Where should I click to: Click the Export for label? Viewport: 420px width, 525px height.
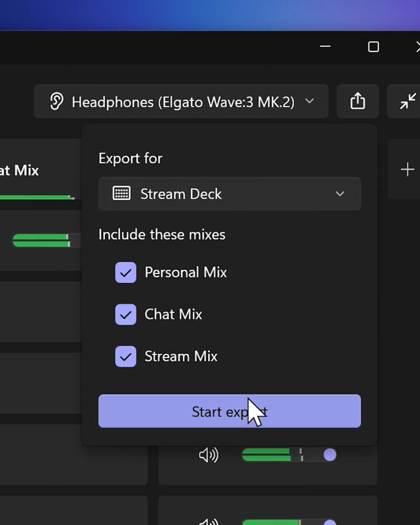[x=130, y=158]
